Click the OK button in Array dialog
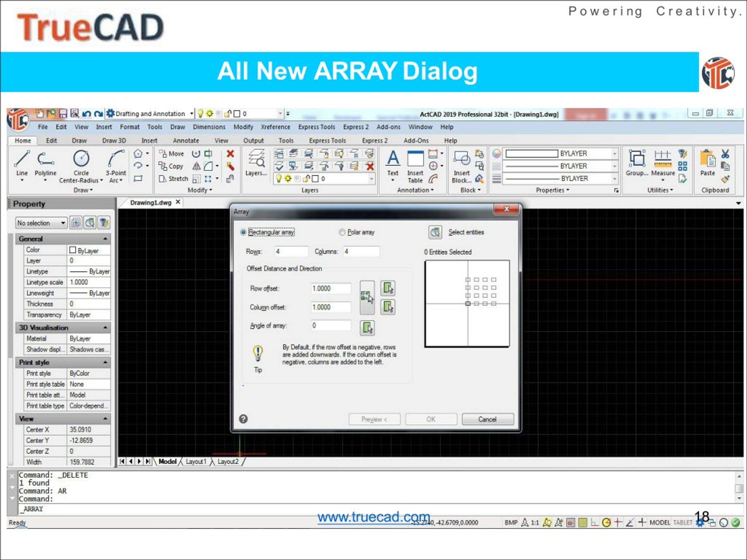 (431, 419)
